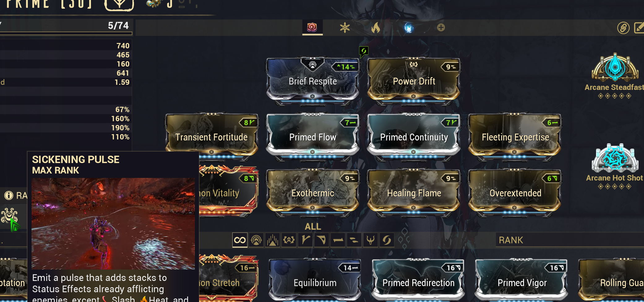Filter mods by Vazarin D polarity

pos(321,240)
